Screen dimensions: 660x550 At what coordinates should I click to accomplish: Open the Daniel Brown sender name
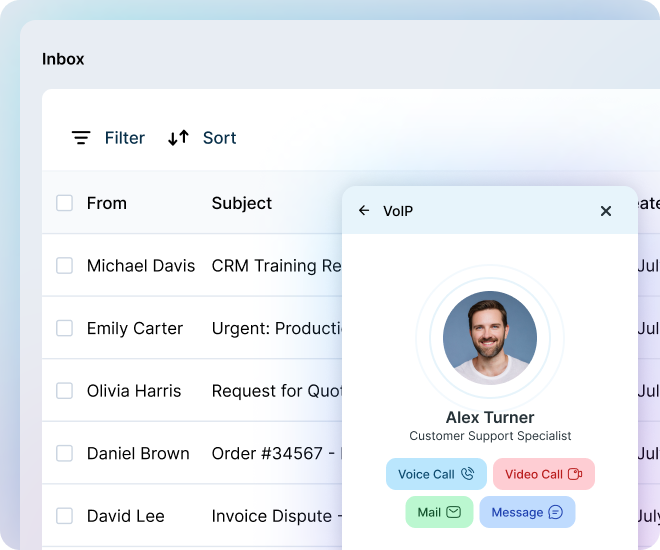click(x=138, y=454)
